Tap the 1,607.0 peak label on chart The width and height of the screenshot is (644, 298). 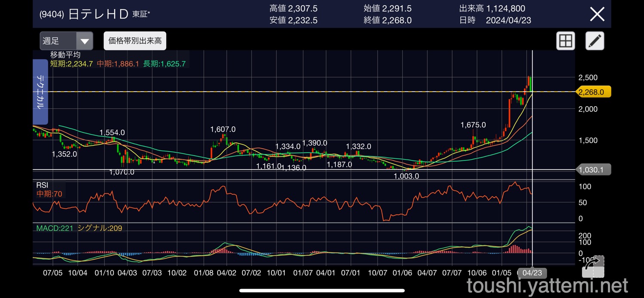click(x=222, y=129)
